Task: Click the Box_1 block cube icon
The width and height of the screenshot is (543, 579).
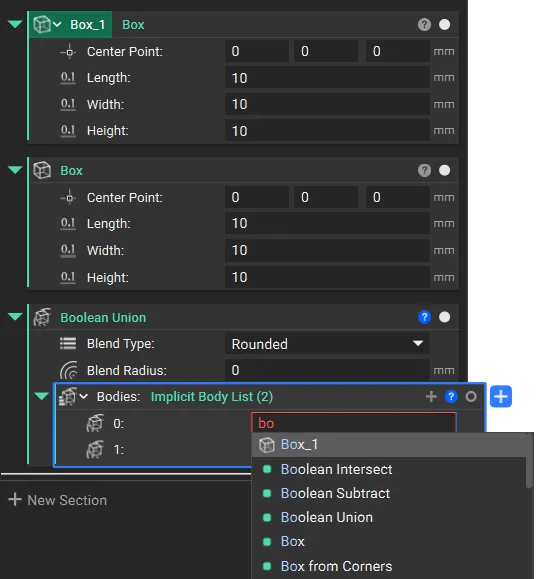Action: (x=42, y=25)
